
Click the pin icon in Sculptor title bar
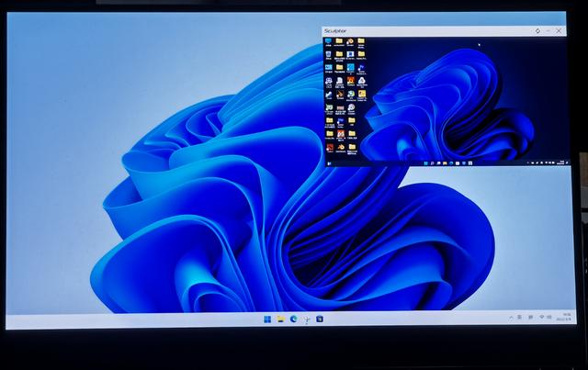(537, 31)
